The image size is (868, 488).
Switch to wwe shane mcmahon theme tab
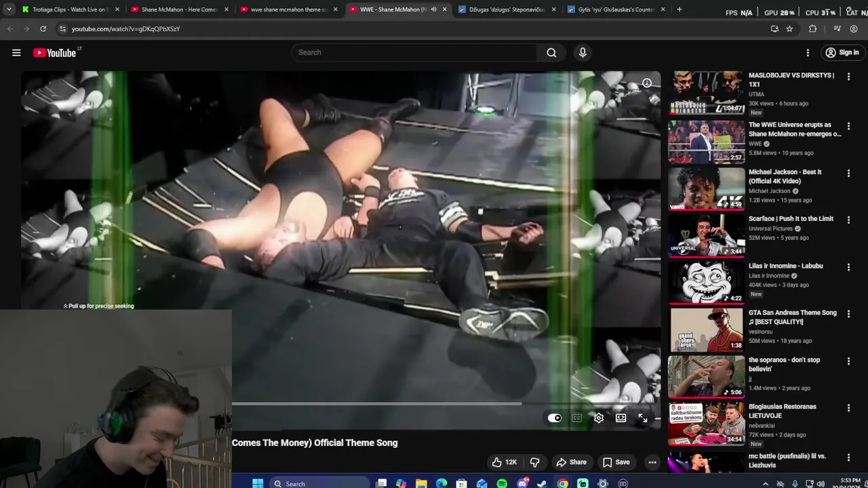[x=289, y=9]
